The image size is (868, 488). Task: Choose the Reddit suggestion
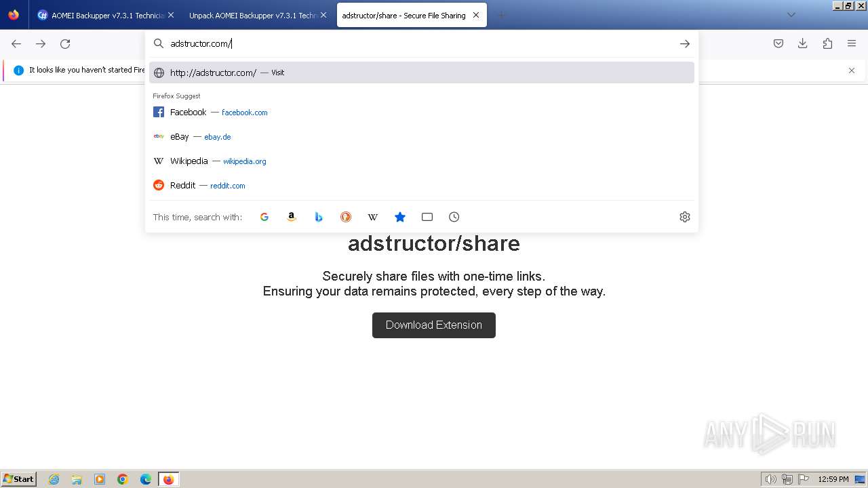pos(422,186)
